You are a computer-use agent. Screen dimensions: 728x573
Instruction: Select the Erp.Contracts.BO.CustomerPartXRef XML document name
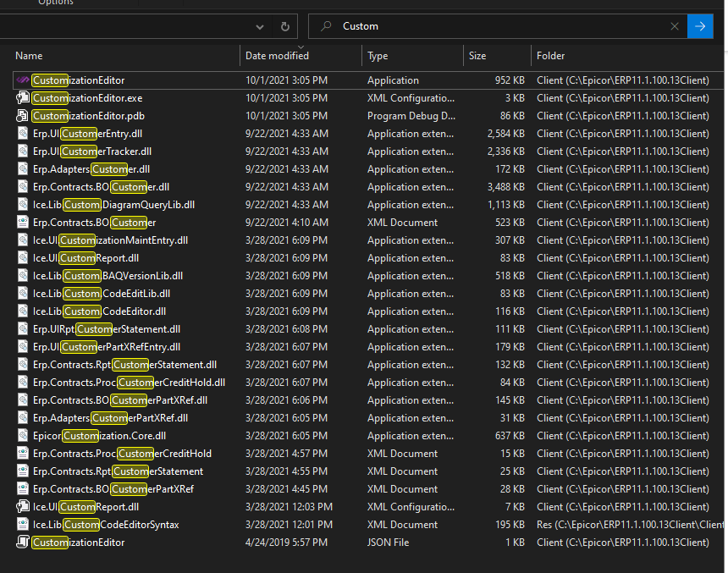(x=113, y=489)
